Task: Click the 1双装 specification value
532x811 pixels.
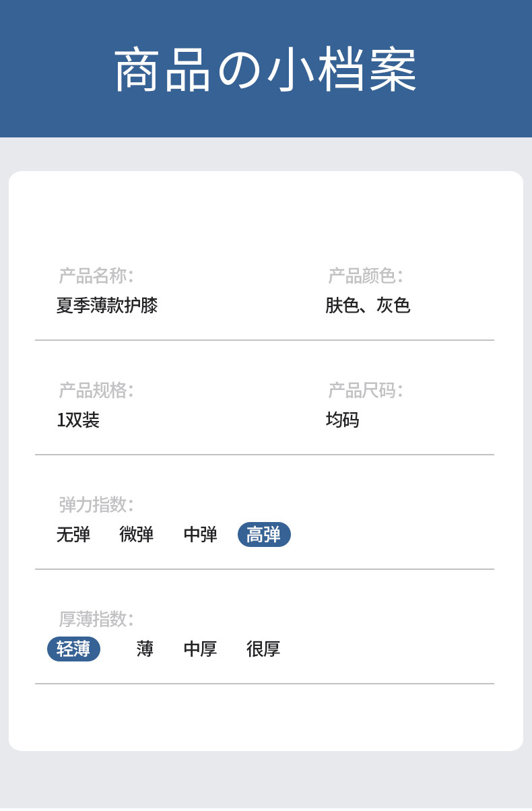Action: [78, 420]
